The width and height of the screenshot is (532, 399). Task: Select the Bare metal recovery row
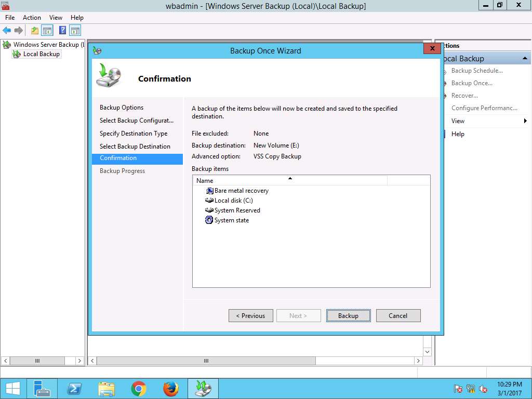pos(241,191)
